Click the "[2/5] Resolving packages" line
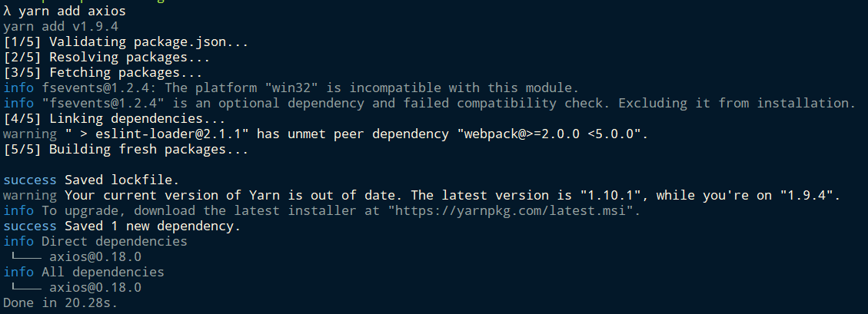This screenshot has width=868, height=314. (x=106, y=58)
